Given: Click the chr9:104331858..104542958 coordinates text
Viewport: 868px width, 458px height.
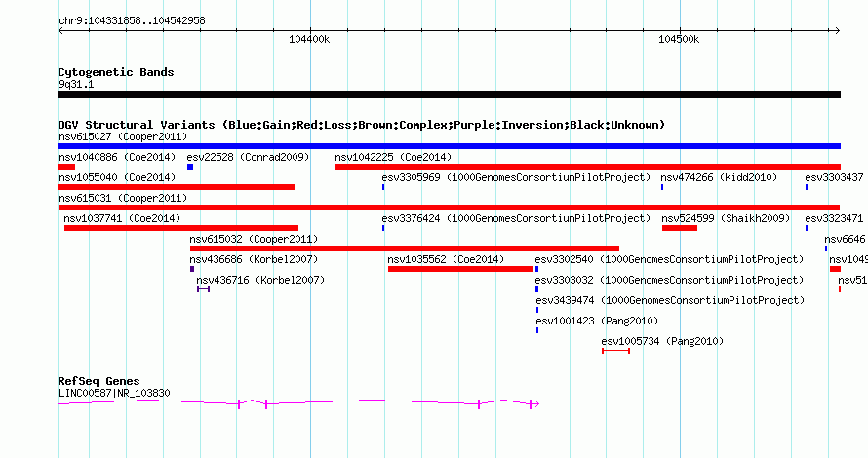Looking at the screenshot, I should pos(132,20).
